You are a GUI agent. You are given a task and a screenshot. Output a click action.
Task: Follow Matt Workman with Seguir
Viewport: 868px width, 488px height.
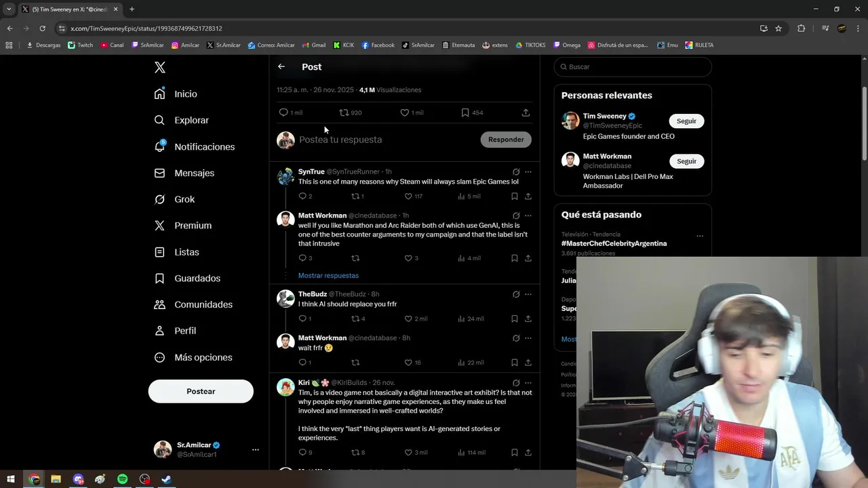pyautogui.click(x=686, y=161)
